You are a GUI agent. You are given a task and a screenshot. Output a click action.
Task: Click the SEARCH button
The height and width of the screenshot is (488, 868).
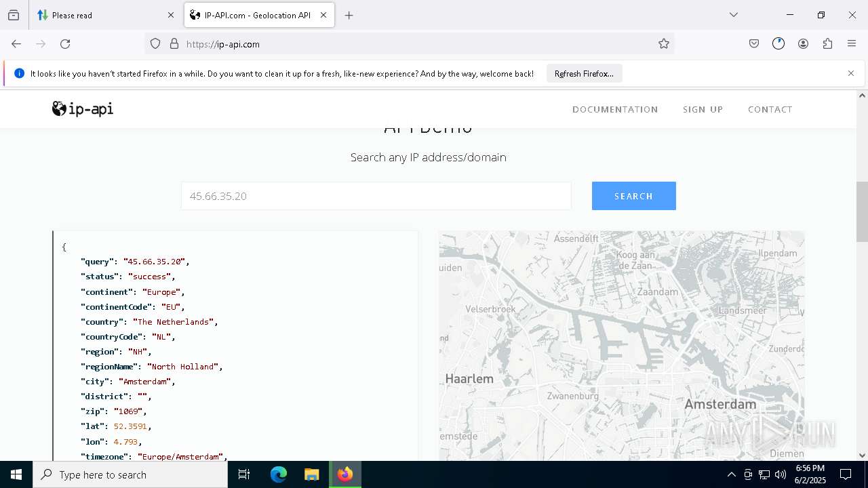pos(633,196)
